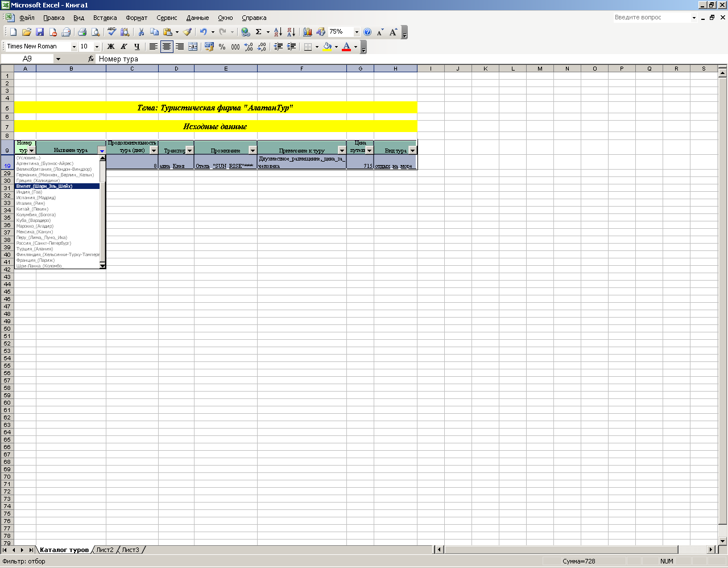
Task: Click the last sheet navigation arrow
Action: (31, 550)
